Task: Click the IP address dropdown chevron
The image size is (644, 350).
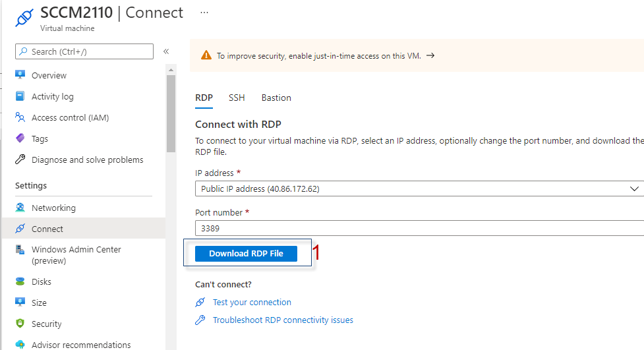Action: (634, 189)
